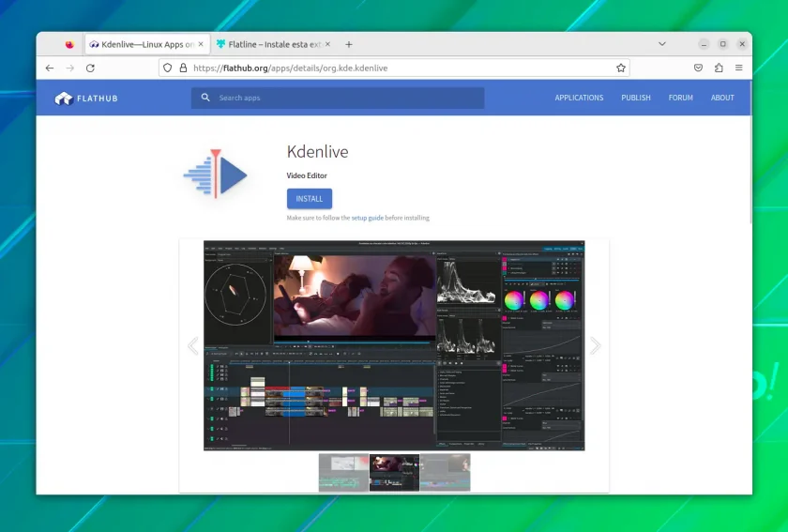Select the third screenshot thumbnail
The image size is (788, 532).
tap(446, 473)
